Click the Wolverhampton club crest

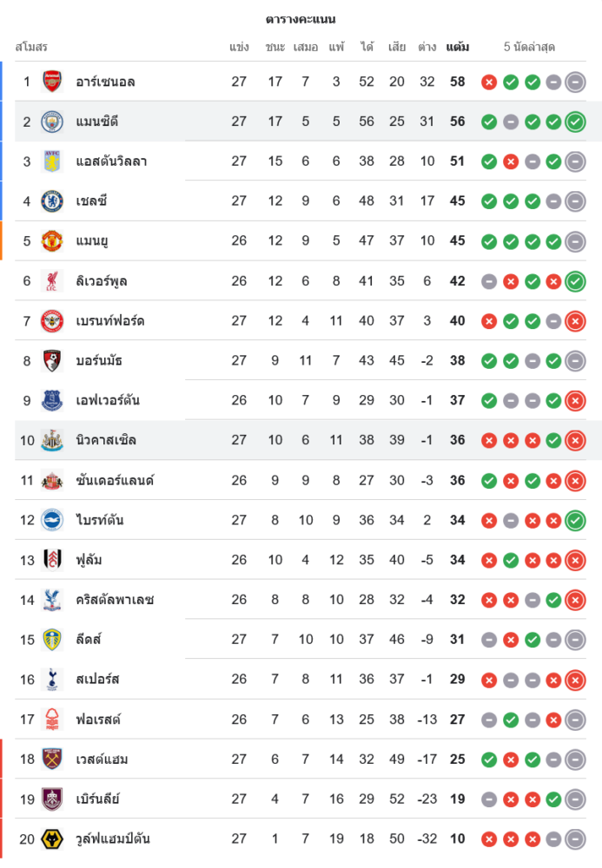(x=53, y=839)
